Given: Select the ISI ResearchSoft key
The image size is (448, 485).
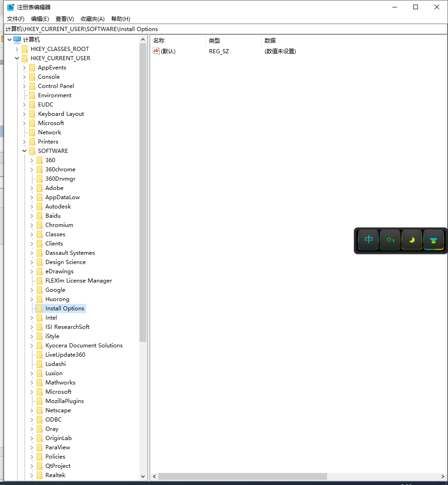Looking at the screenshot, I should [x=67, y=327].
